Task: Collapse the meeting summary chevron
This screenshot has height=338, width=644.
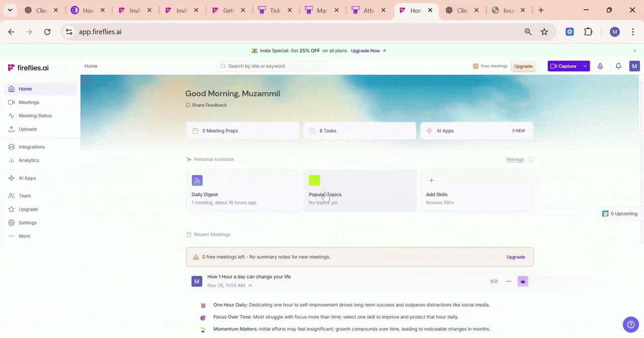Action: point(250,285)
